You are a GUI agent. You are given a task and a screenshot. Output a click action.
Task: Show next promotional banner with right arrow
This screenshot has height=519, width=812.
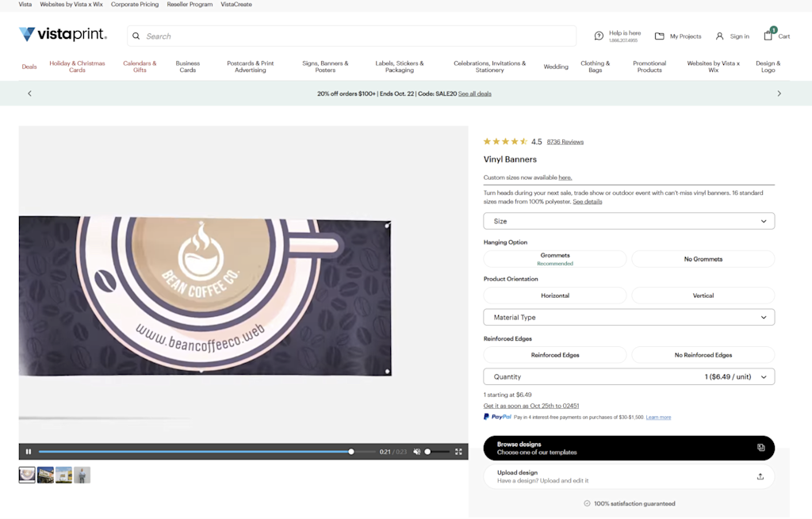[x=779, y=93]
